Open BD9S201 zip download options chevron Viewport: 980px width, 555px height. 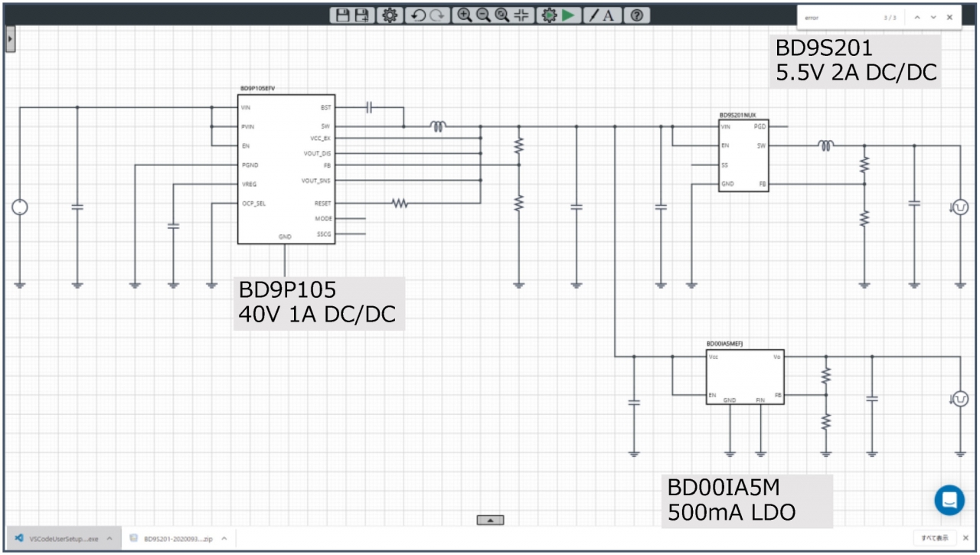coord(224,539)
